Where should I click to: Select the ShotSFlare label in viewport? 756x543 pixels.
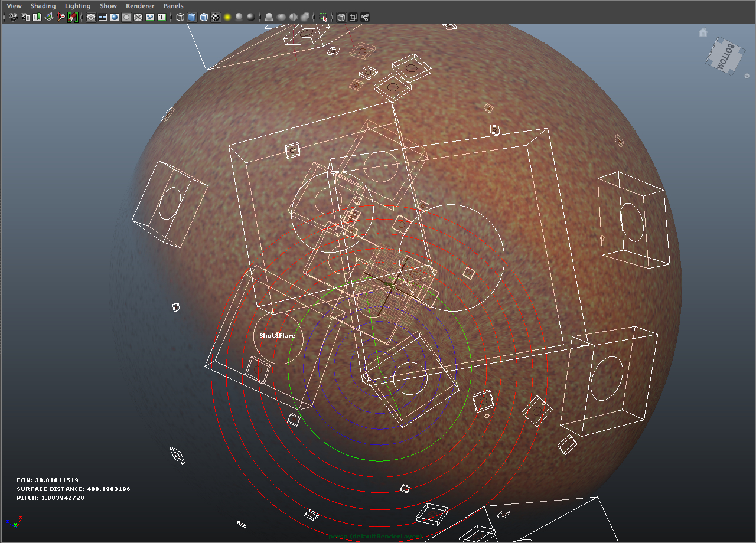tap(277, 335)
